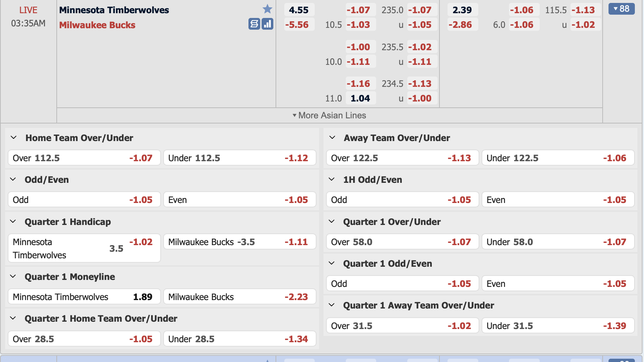644x362 pixels.
Task: Select Over 112.5 home team bet
Action: point(84,158)
